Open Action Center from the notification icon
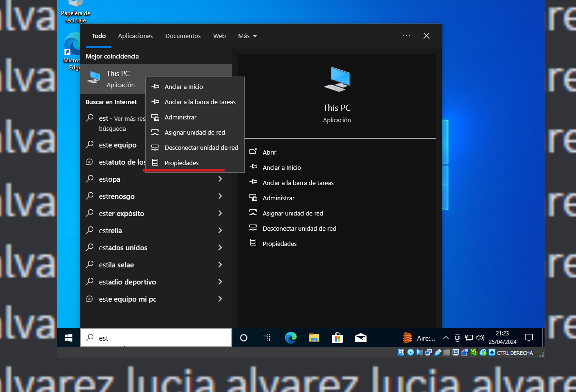This screenshot has height=392, width=576. click(x=528, y=338)
